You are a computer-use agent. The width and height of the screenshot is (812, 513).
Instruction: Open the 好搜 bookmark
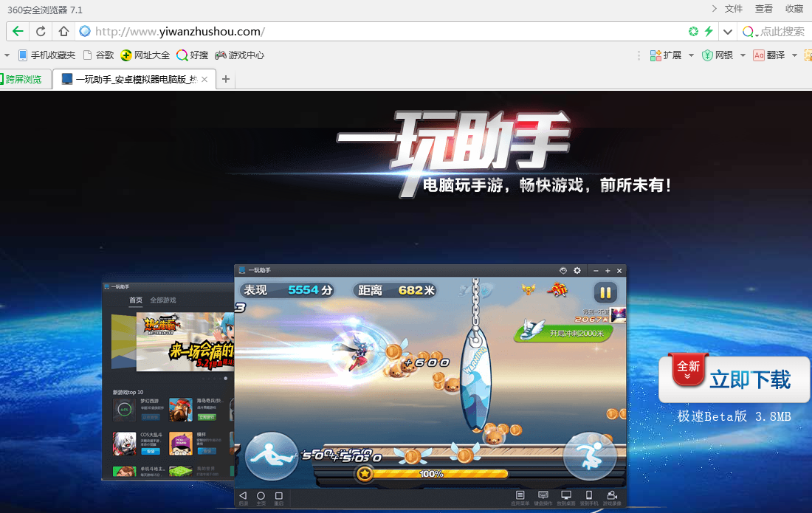[192, 55]
